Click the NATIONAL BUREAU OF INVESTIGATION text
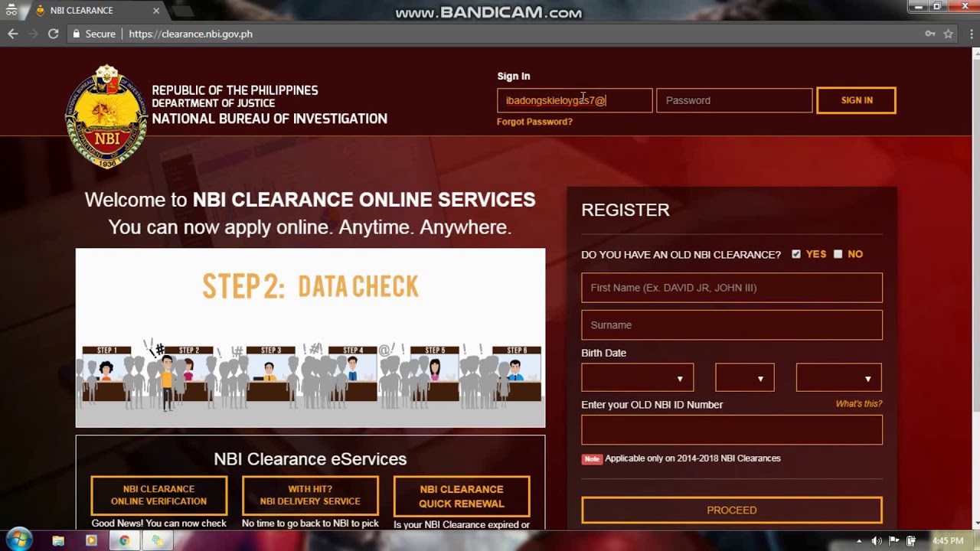Image resolution: width=980 pixels, height=551 pixels. pos(269,119)
